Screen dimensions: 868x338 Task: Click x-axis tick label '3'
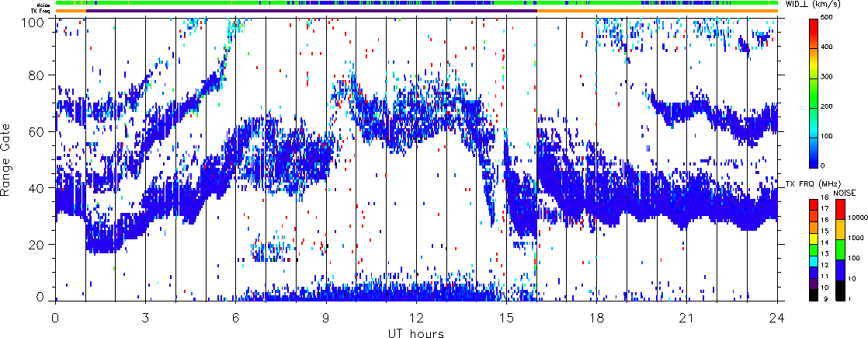pos(146,318)
